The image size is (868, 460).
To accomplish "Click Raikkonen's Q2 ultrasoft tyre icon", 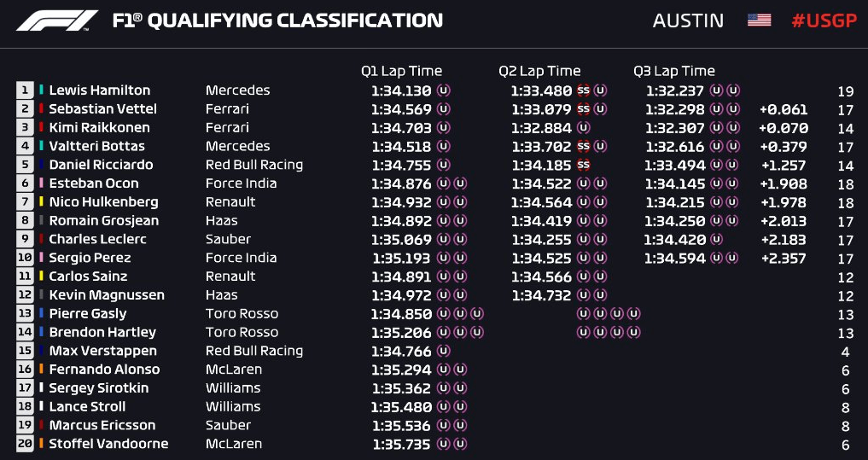I will point(583,127).
